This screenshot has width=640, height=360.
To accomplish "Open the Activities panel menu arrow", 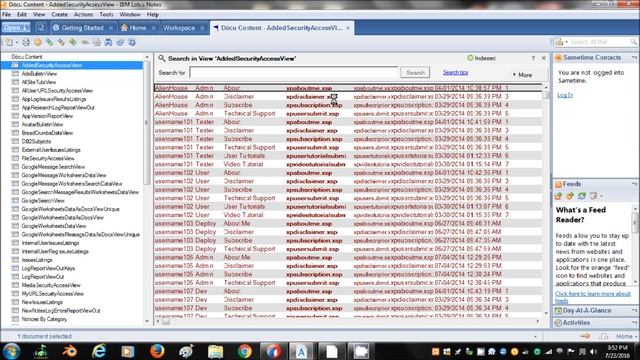I will coord(635,323).
